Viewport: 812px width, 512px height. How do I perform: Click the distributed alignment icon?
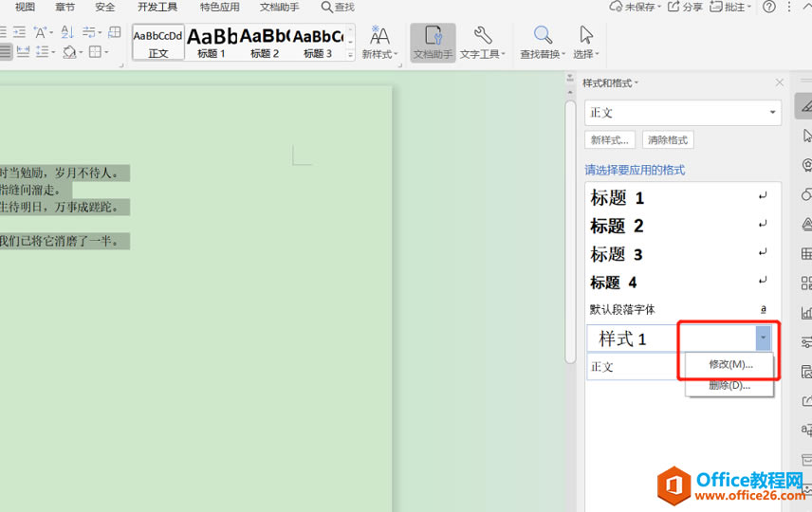[24, 51]
